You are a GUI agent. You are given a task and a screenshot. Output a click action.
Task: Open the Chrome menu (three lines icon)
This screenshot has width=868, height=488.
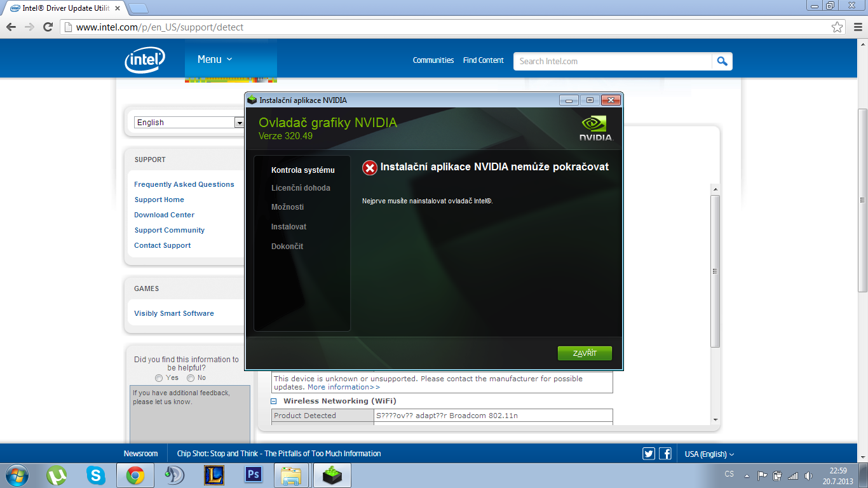[857, 27]
